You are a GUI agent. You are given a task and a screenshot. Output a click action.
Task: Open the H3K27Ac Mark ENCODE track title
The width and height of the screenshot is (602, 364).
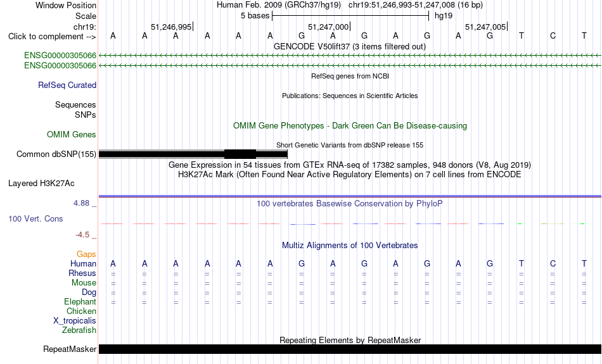tap(350, 175)
